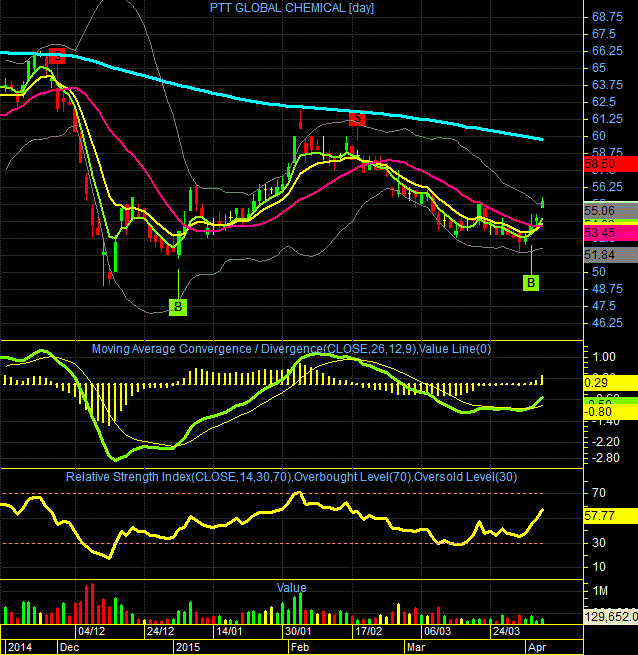Click the Apr month label
This screenshot has height=655, width=638.
(537, 647)
